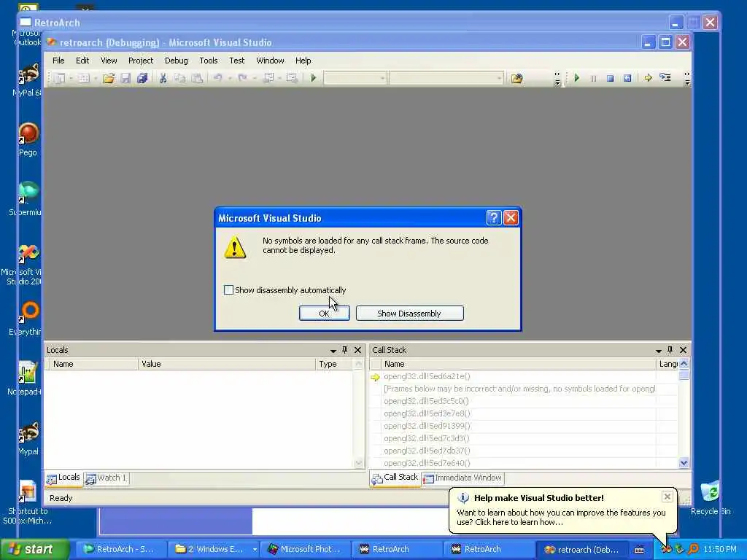Click the Value column header in Locals
Screen dimensions: 747x560
click(226, 364)
